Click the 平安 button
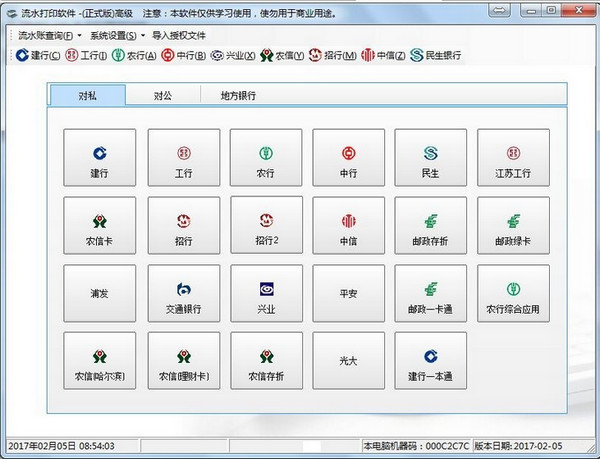This screenshot has width=600, height=459. [x=349, y=293]
